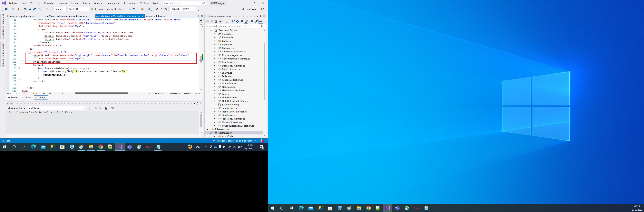Viewport: 644px width, 212px height.
Task: Clear all output in Salida panel
Action: click(106, 108)
